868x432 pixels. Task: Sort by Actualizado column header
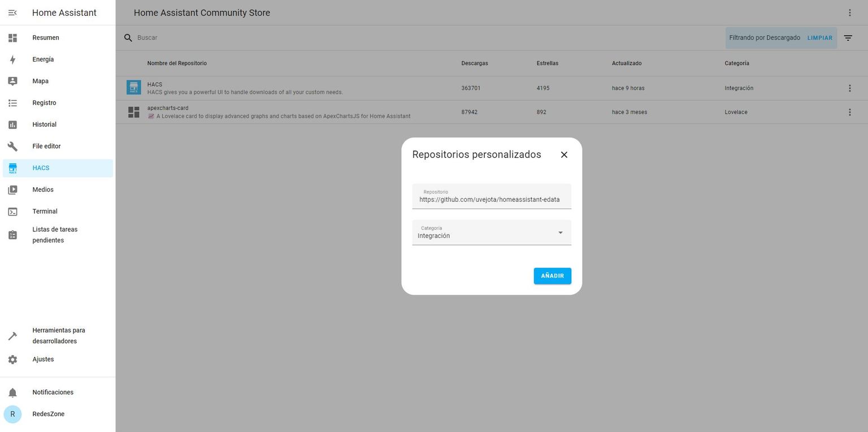point(627,63)
